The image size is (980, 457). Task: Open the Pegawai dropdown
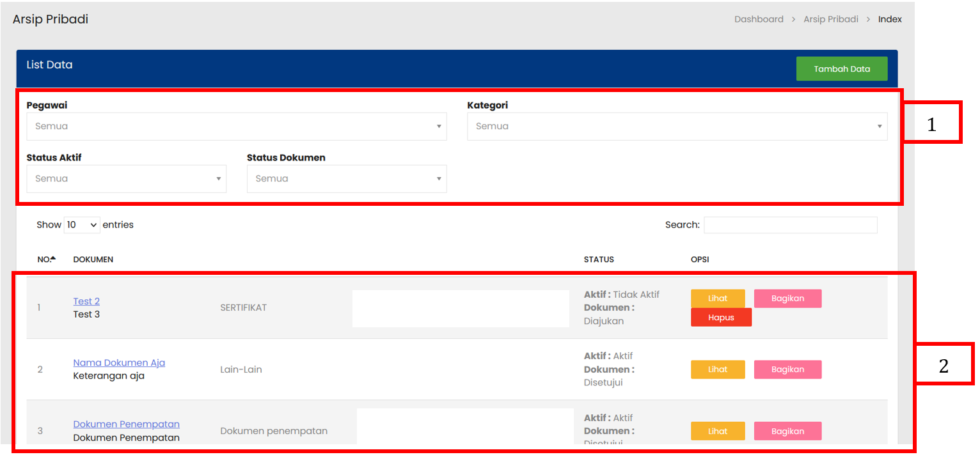[236, 127]
